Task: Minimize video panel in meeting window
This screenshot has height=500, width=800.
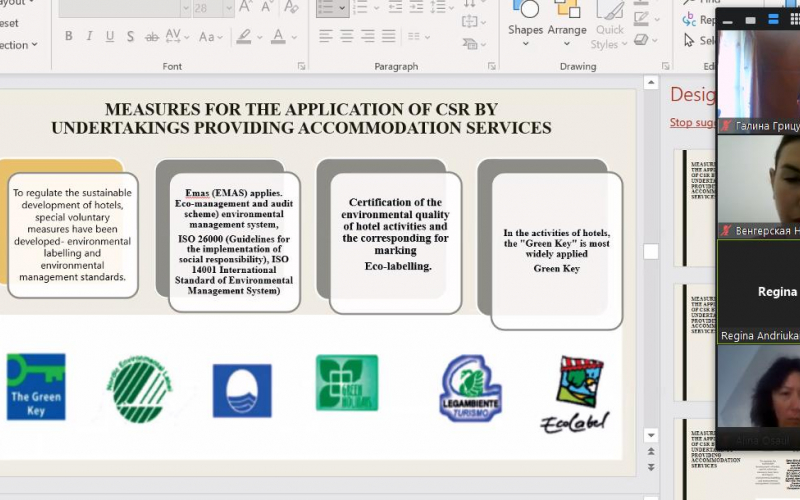Action: (728, 20)
